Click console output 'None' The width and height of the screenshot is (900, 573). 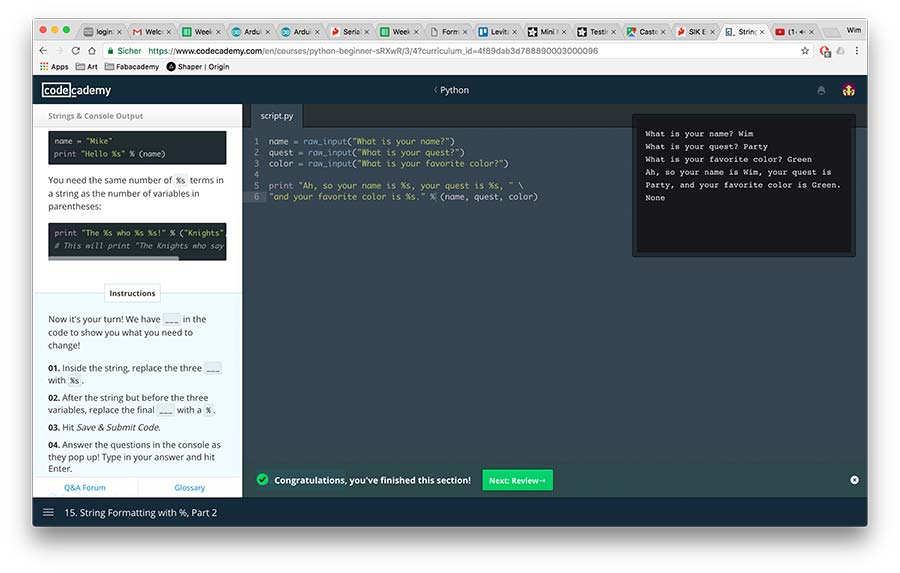(x=655, y=198)
